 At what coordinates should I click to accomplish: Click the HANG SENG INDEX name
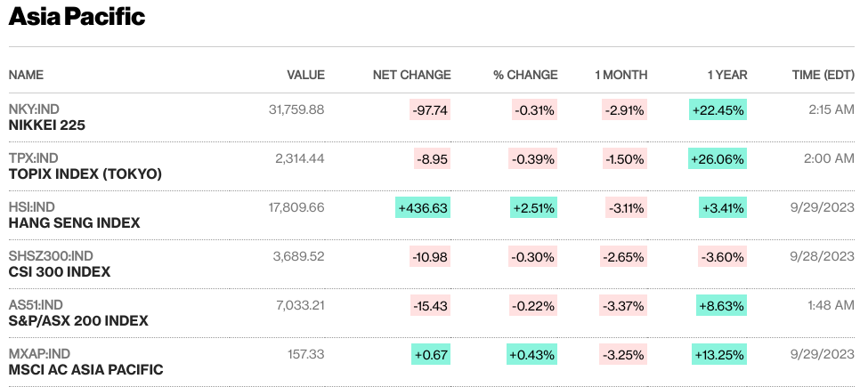point(74,223)
